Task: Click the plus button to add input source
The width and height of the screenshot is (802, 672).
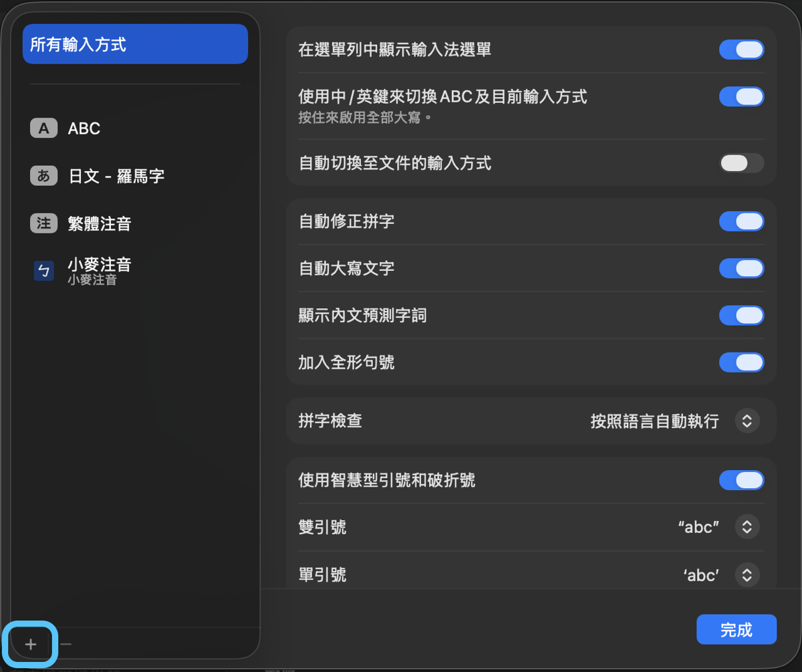Action: click(x=31, y=645)
